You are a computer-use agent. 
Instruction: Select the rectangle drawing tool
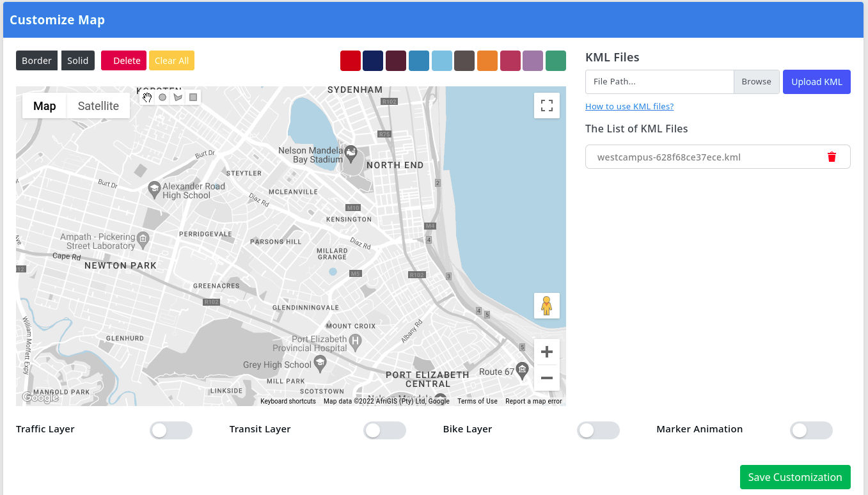[193, 97]
